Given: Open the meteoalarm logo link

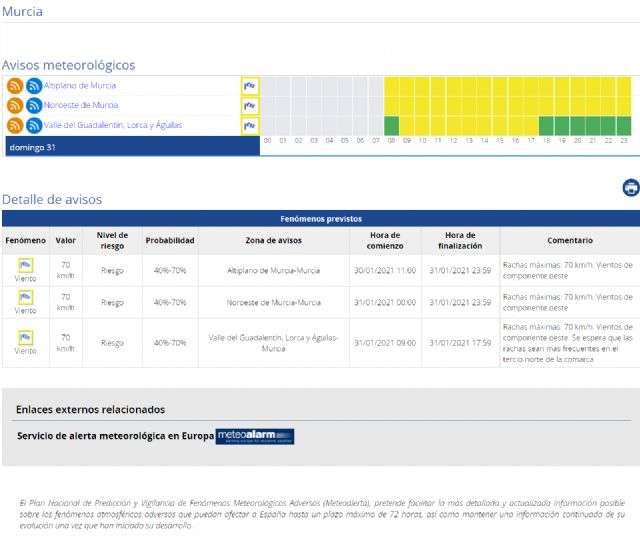Looking at the screenshot, I should pyautogui.click(x=255, y=436).
